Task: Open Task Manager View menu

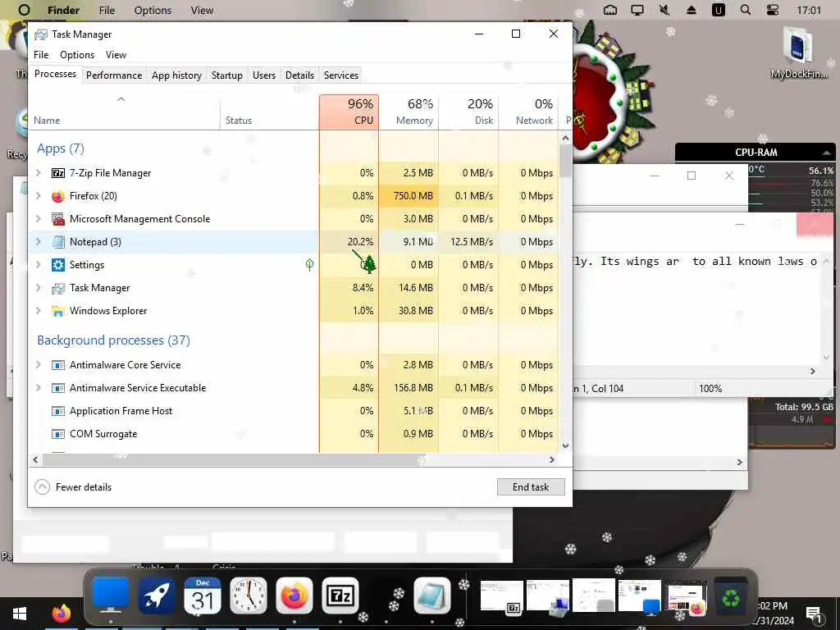Action: tap(116, 55)
